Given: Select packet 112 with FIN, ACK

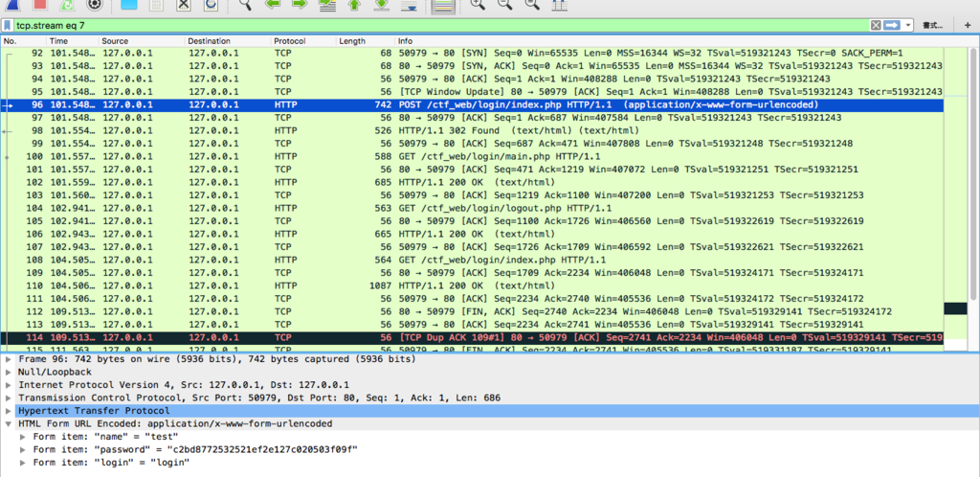Looking at the screenshot, I should click(472, 311).
